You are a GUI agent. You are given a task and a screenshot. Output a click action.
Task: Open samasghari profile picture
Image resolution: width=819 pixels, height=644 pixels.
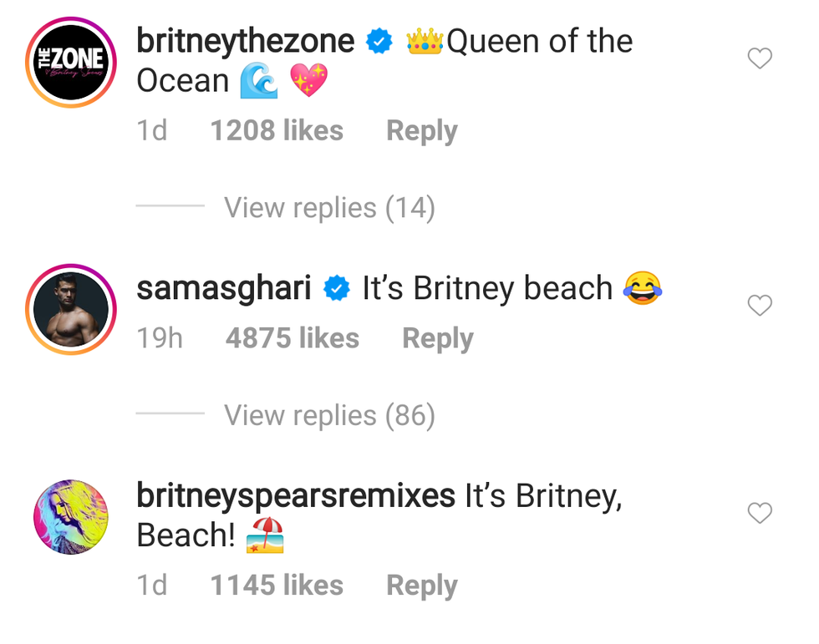[71, 309]
